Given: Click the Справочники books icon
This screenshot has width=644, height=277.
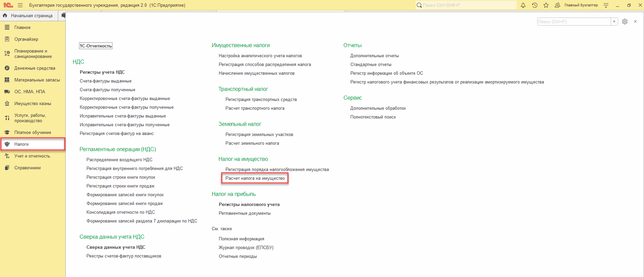Looking at the screenshot, I should (x=7, y=168).
